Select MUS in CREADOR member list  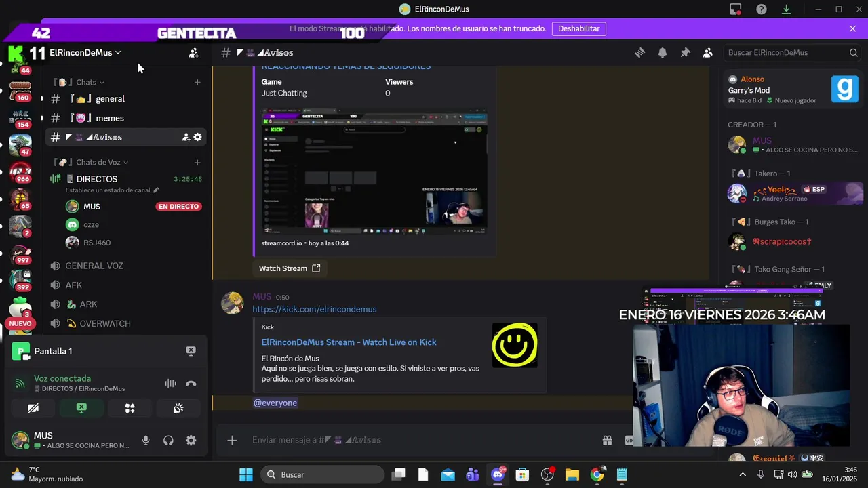(x=793, y=144)
